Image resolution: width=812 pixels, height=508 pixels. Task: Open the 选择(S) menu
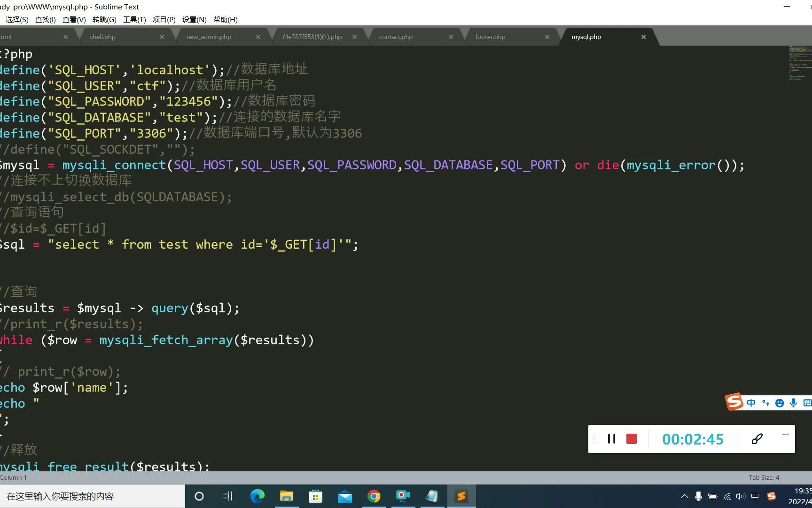[17, 19]
